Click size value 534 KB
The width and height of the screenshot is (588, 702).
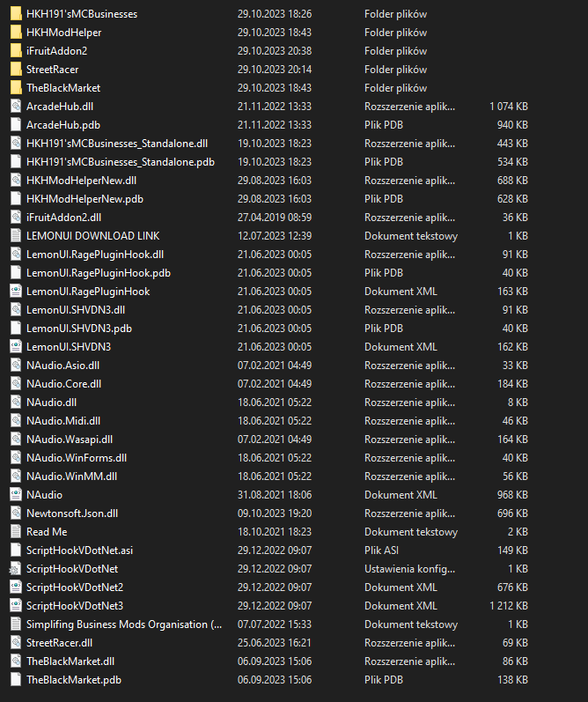tap(513, 161)
